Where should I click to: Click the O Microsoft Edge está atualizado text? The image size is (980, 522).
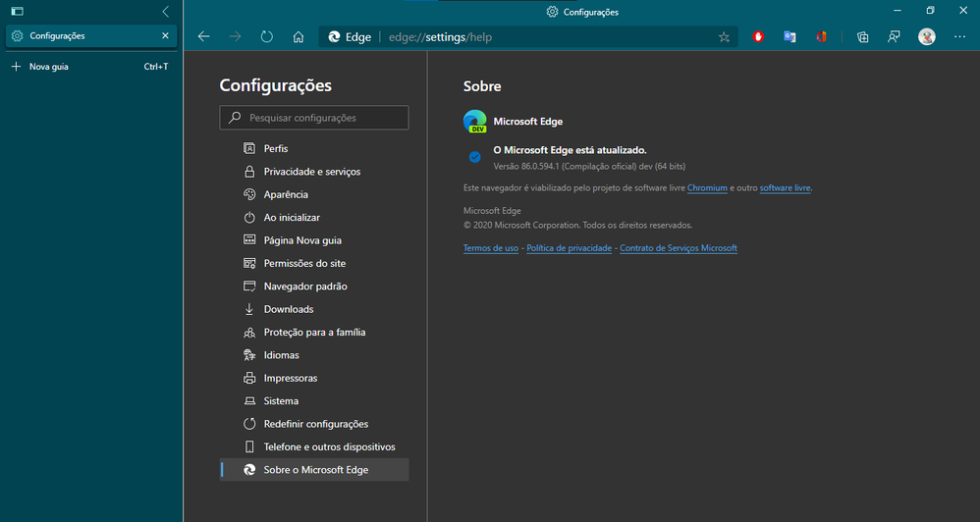570,150
